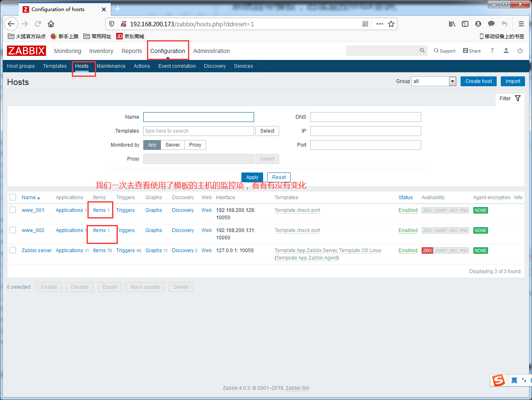
Task: Open the chat bubble toolbar icon
Action: pyautogui.click(x=491, y=24)
